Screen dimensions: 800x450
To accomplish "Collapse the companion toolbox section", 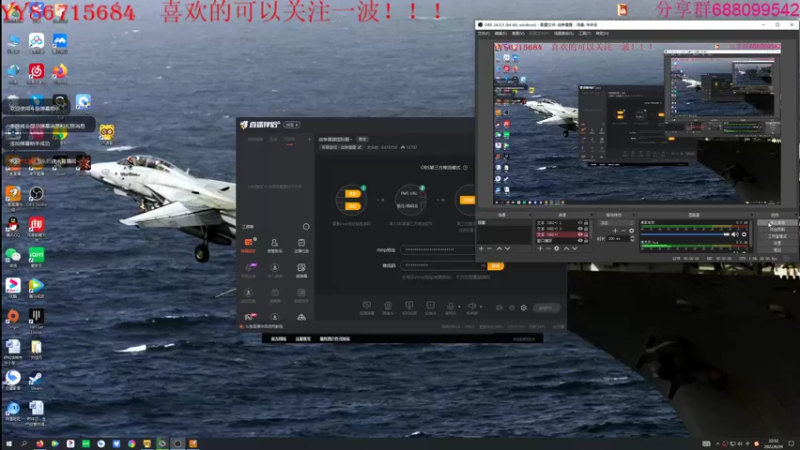I will tap(306, 227).
